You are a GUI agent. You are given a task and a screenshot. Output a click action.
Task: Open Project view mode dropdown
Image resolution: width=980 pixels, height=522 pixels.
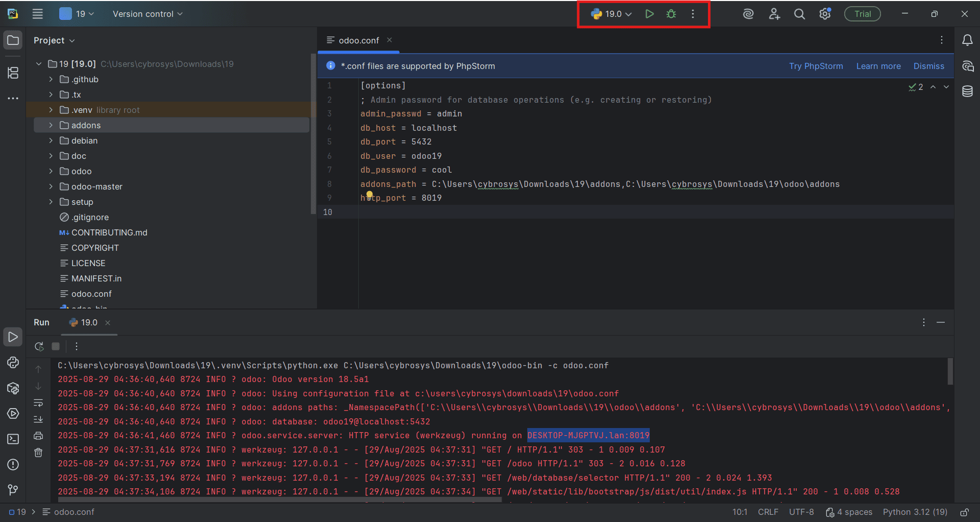54,40
